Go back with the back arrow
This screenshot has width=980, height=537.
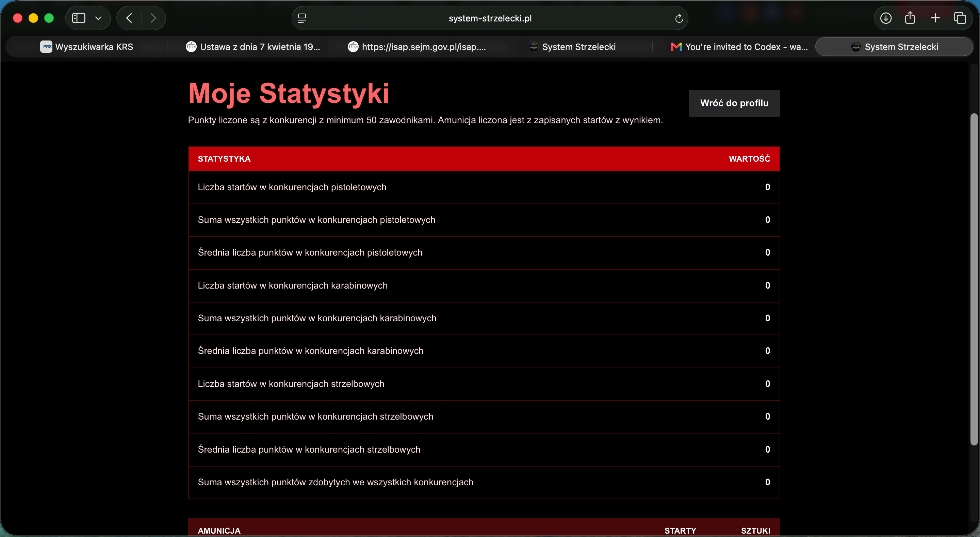[x=129, y=18]
